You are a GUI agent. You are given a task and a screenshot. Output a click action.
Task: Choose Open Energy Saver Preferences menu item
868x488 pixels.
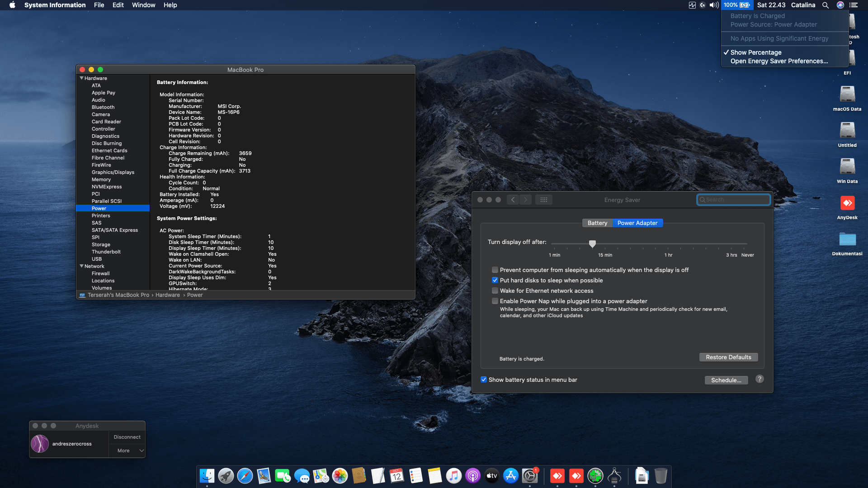[x=785, y=61]
